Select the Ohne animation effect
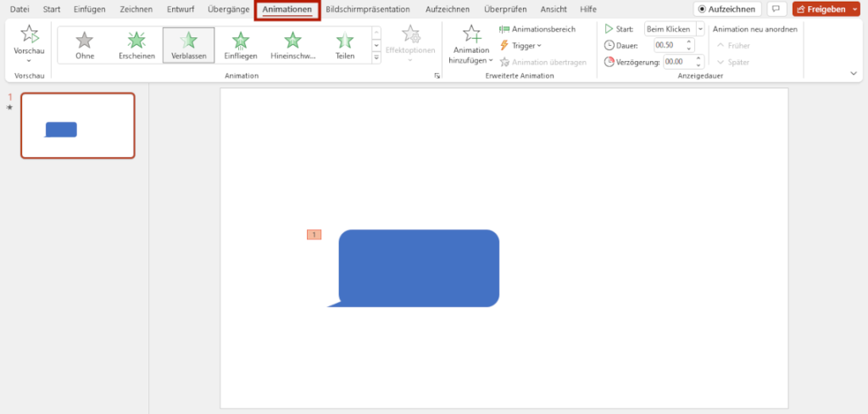Viewport: 868px width, 414px height. [85, 45]
